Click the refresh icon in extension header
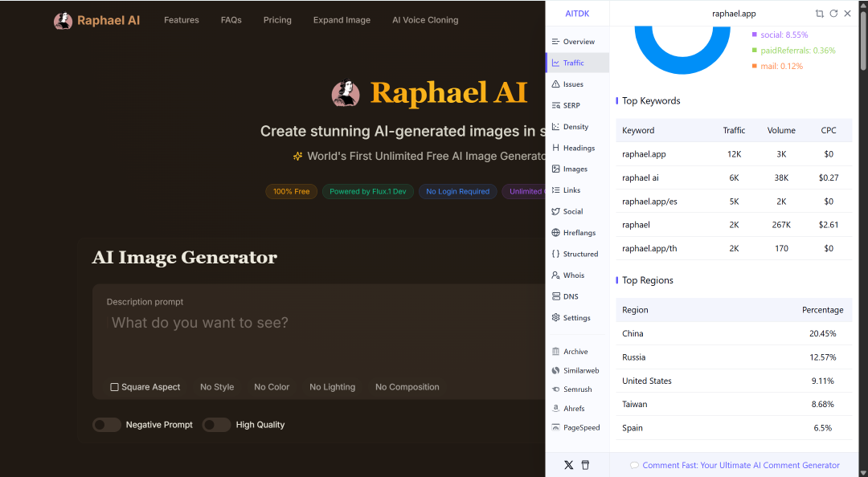Viewport: 868px width, 477px height. [833, 14]
